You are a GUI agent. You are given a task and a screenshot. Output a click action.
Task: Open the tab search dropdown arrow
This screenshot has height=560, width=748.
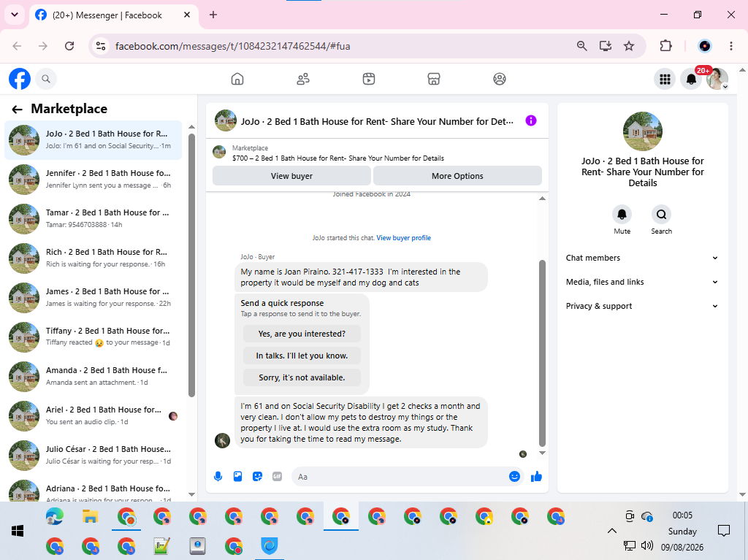point(15,15)
